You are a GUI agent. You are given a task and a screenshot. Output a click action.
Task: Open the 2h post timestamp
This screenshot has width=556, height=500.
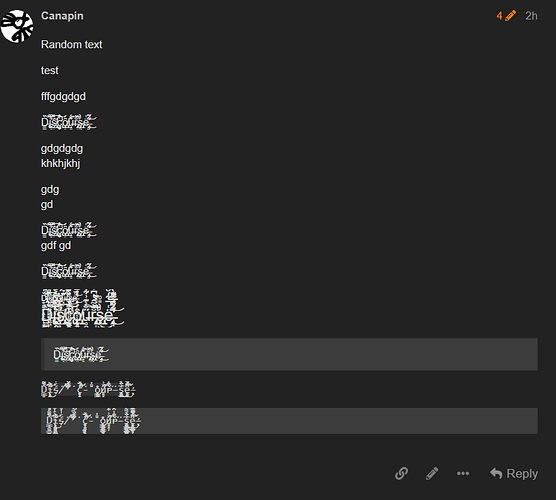point(531,16)
